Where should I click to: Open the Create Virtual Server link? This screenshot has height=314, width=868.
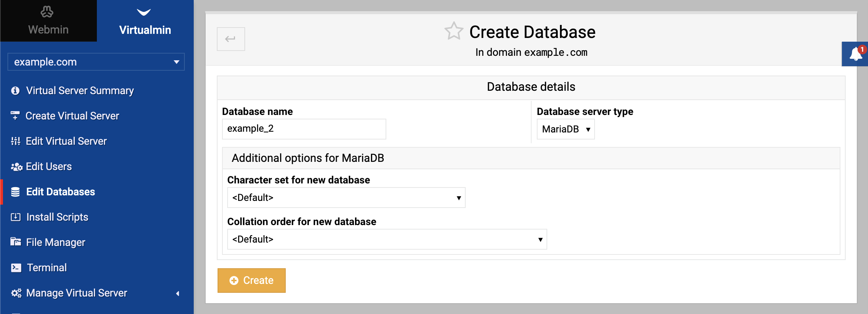click(x=72, y=116)
